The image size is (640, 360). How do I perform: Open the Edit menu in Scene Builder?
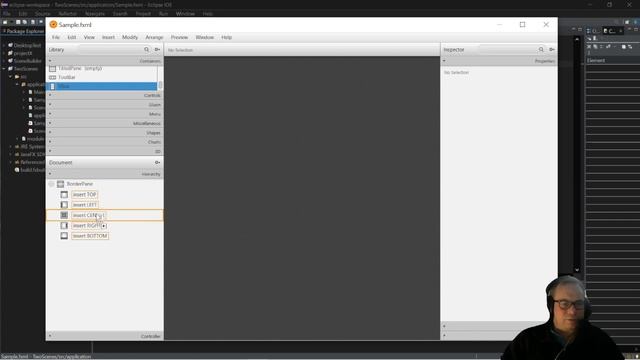72,37
